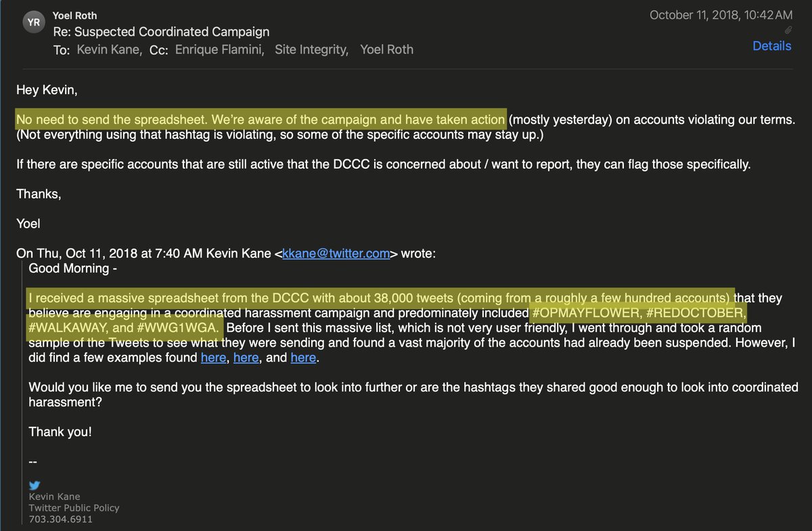
Task: Click the subject "Re: Suspected Coordinated Campaign"
Action: click(161, 32)
